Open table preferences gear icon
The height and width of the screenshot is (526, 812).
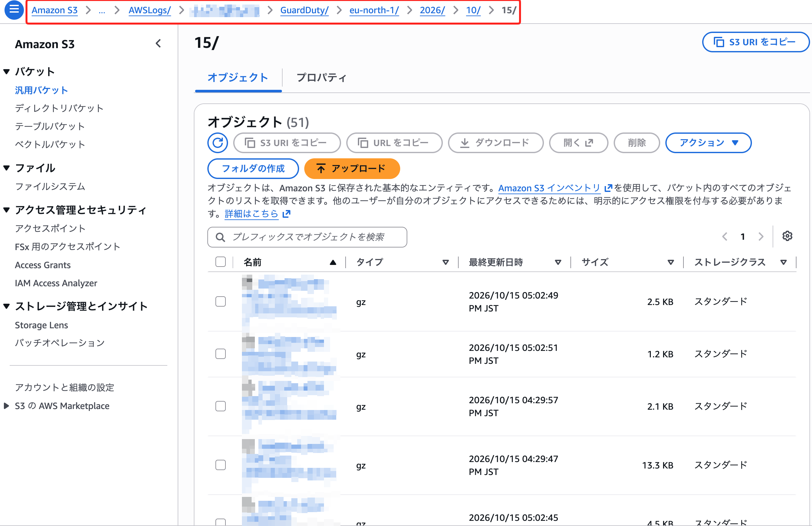787,236
